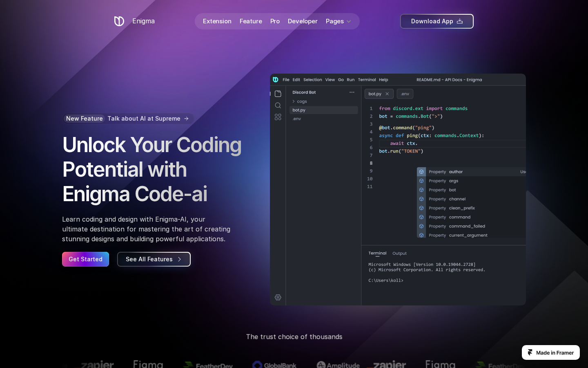Open the View menu in the editor

coord(330,80)
